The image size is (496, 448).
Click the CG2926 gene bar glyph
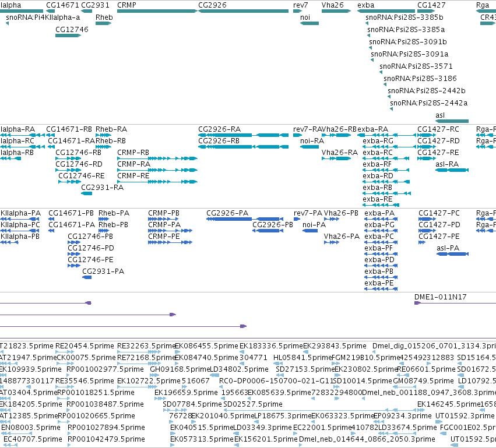(x=243, y=11)
